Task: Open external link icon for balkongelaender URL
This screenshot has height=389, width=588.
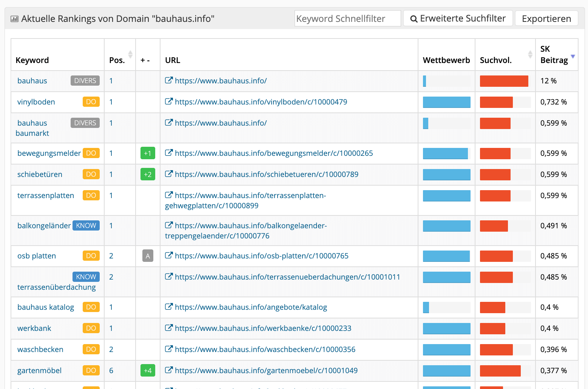Action: click(169, 225)
